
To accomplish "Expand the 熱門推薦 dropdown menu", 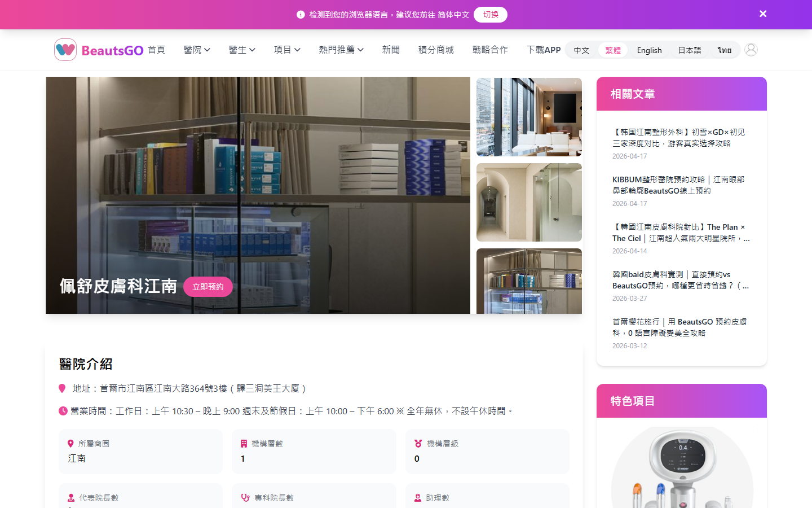I will pyautogui.click(x=341, y=50).
